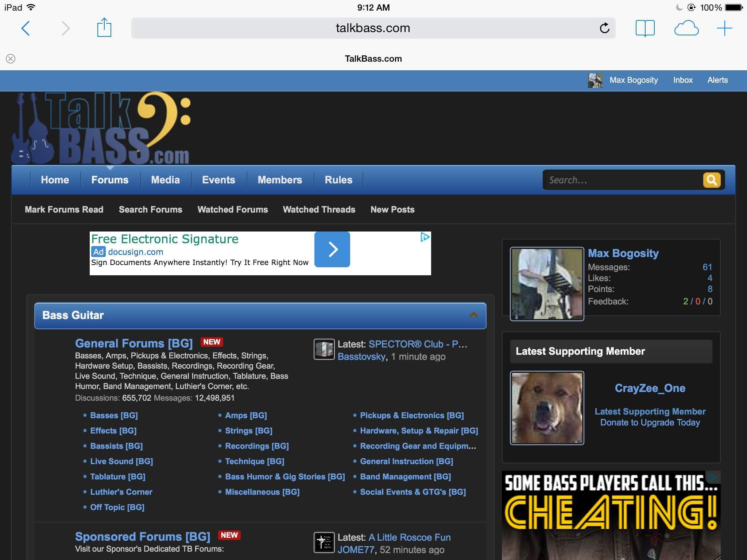This screenshot has height=560, width=747.
Task: Click Donate to Upgrade Today
Action: [650, 423]
